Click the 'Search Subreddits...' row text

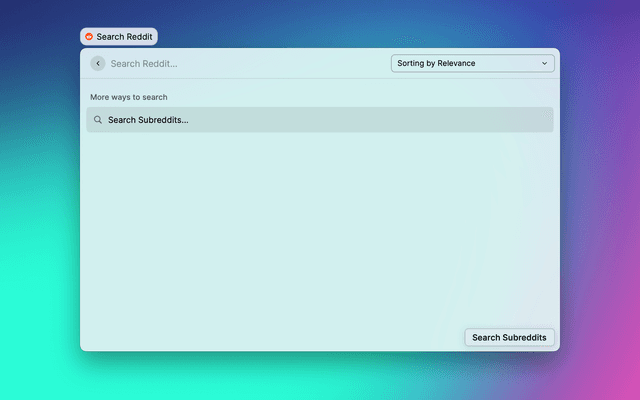click(x=148, y=120)
